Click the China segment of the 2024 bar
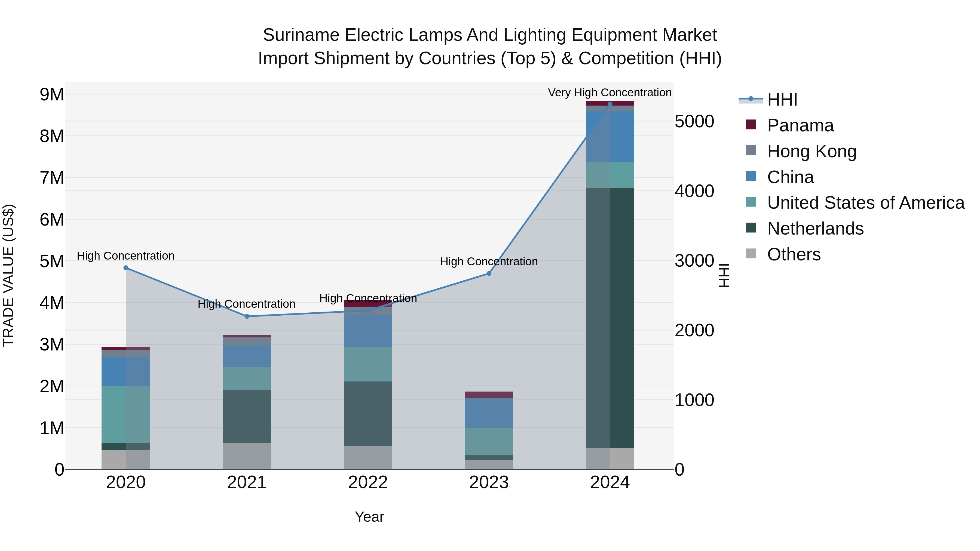The image size is (980, 551). tap(610, 137)
